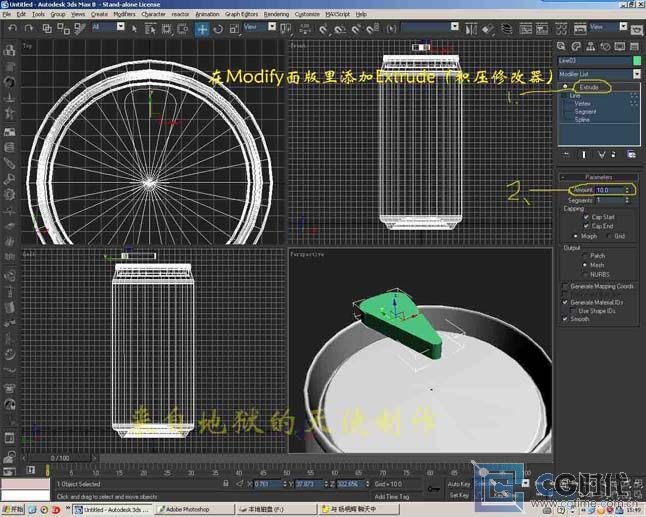Activate the Select and Scale tool
The image size is (646, 517).
click(234, 29)
